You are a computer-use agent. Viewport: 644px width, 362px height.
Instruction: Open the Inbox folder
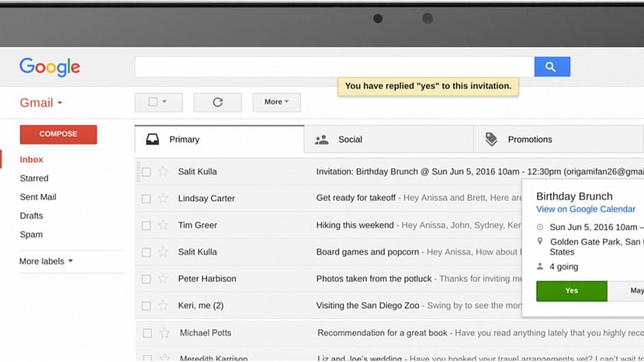[x=32, y=160]
